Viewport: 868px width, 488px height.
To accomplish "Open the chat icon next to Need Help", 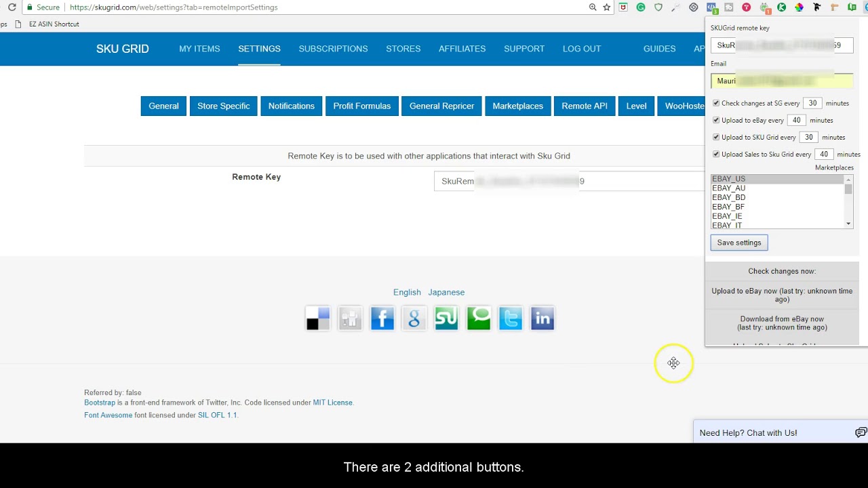I will point(860,432).
